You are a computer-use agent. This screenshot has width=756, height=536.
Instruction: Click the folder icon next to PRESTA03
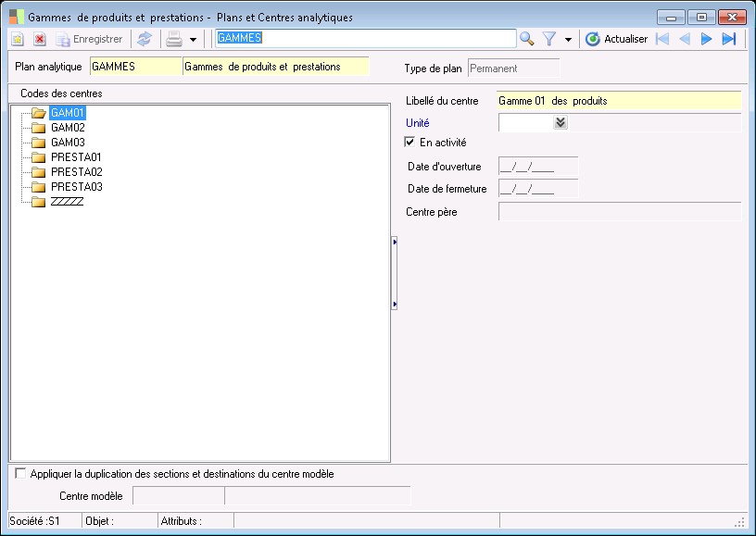pyautogui.click(x=39, y=187)
